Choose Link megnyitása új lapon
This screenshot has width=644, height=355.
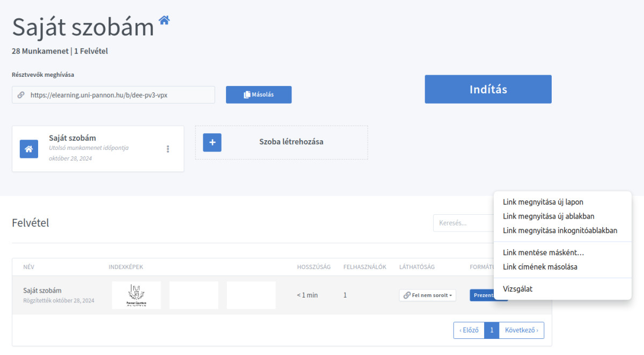click(543, 202)
